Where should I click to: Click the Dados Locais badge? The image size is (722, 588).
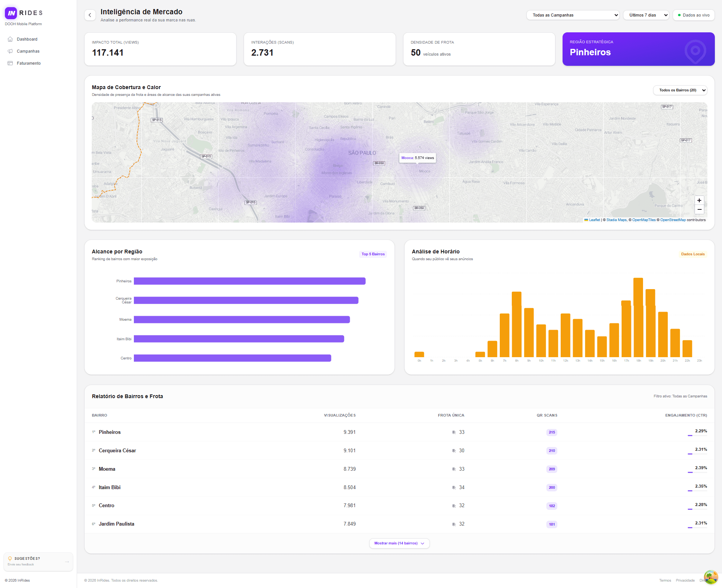point(693,254)
